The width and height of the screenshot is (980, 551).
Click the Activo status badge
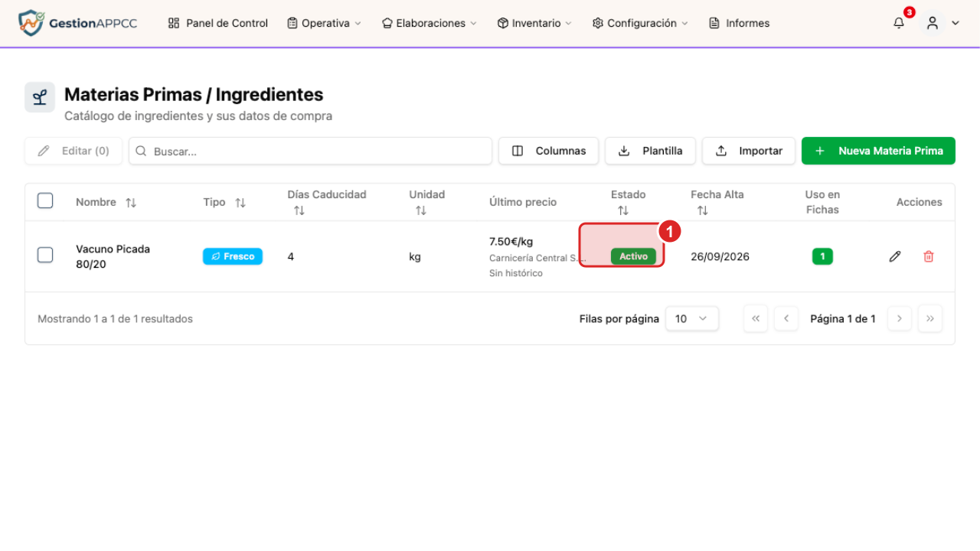click(633, 256)
